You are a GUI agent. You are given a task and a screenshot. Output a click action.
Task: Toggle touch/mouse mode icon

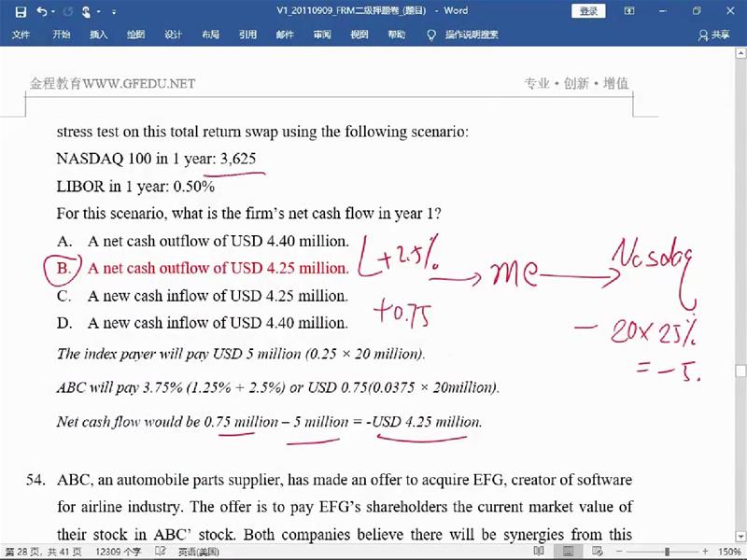point(86,11)
